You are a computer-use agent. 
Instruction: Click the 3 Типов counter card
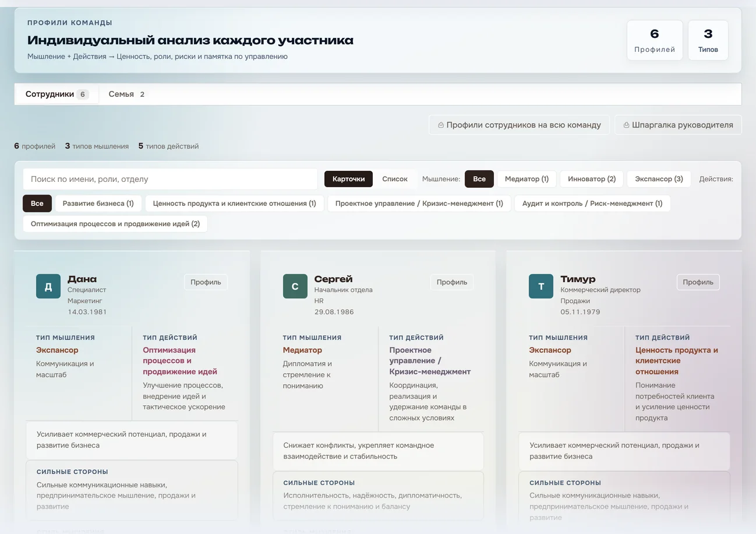click(x=708, y=40)
